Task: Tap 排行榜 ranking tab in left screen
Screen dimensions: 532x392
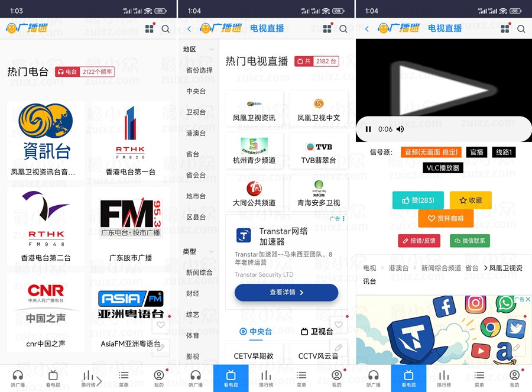Action: [x=88, y=378]
